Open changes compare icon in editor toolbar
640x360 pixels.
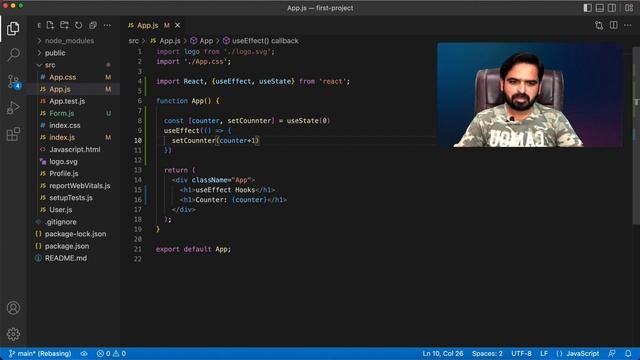click(x=599, y=25)
